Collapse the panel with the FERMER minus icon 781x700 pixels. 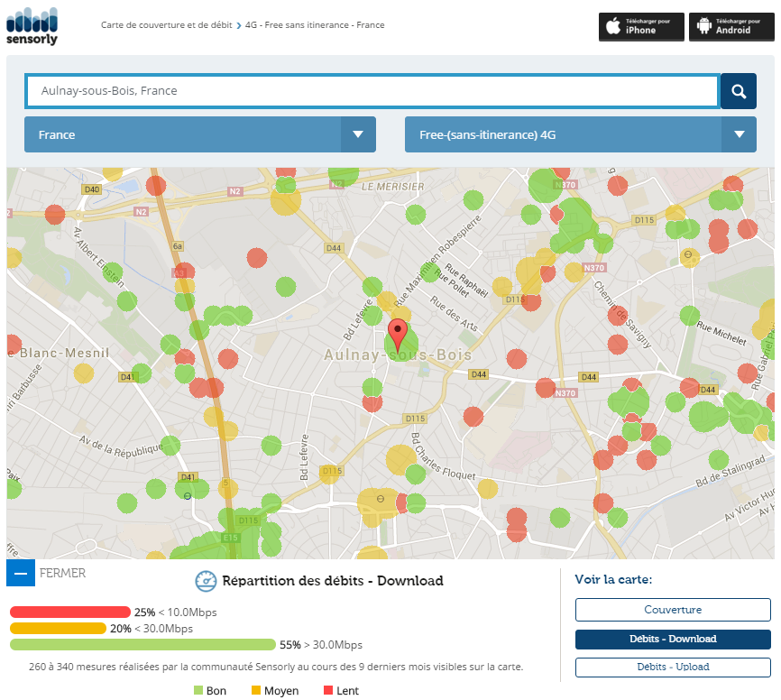[x=21, y=573]
